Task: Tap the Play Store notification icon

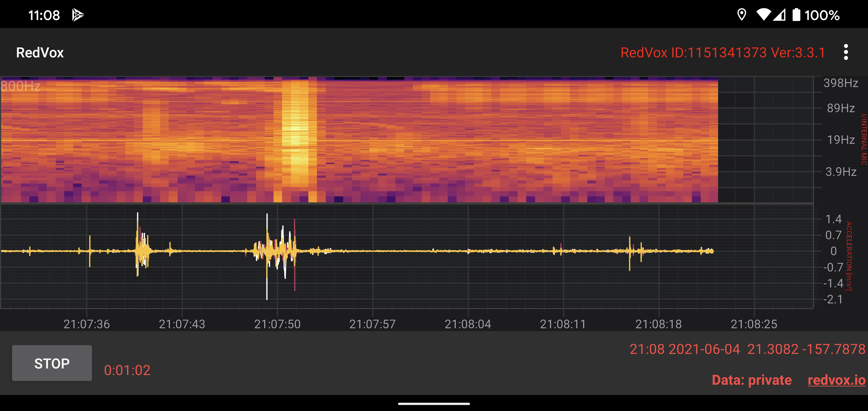Action: click(x=78, y=15)
